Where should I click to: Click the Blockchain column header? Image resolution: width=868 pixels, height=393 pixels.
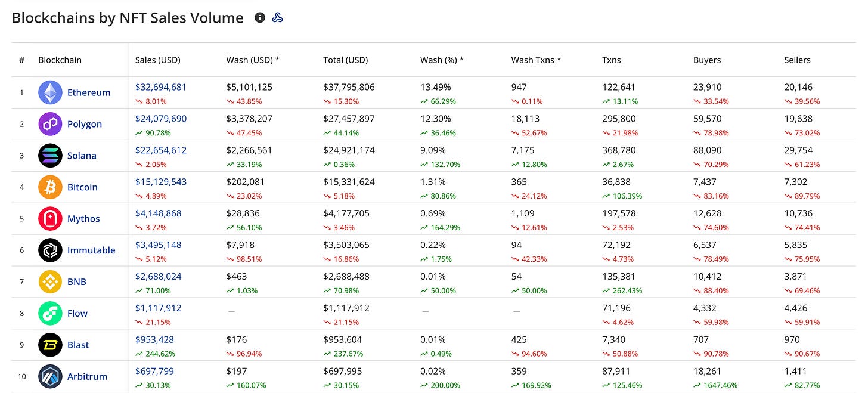tap(60, 60)
